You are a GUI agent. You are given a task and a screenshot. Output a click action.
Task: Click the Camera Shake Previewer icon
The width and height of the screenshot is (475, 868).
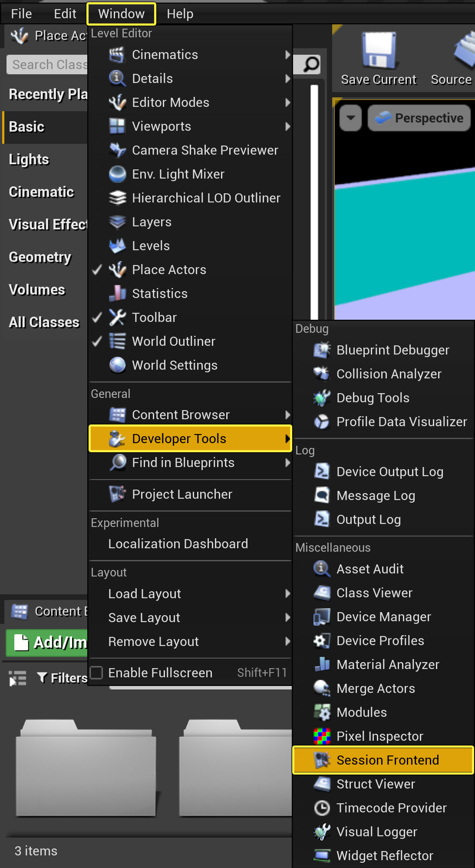(117, 150)
